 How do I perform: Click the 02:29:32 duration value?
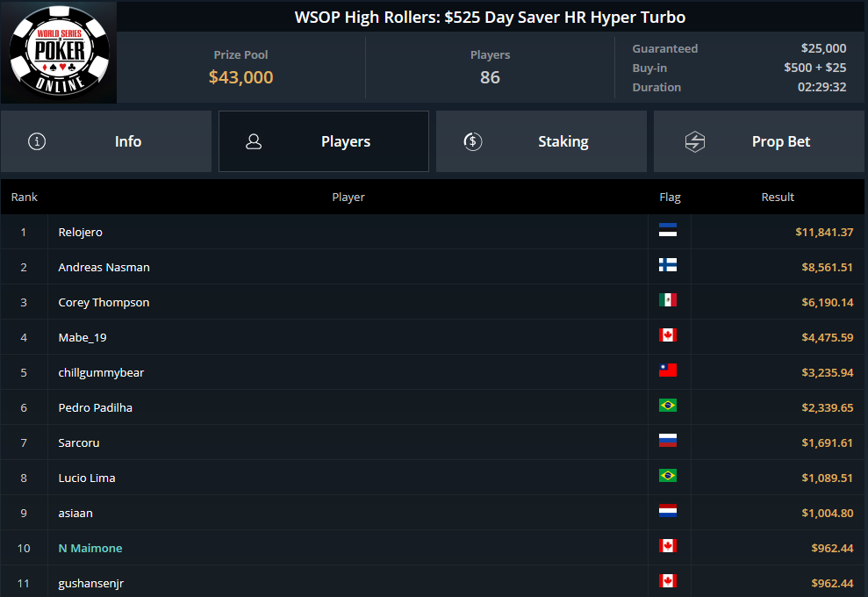tap(821, 87)
